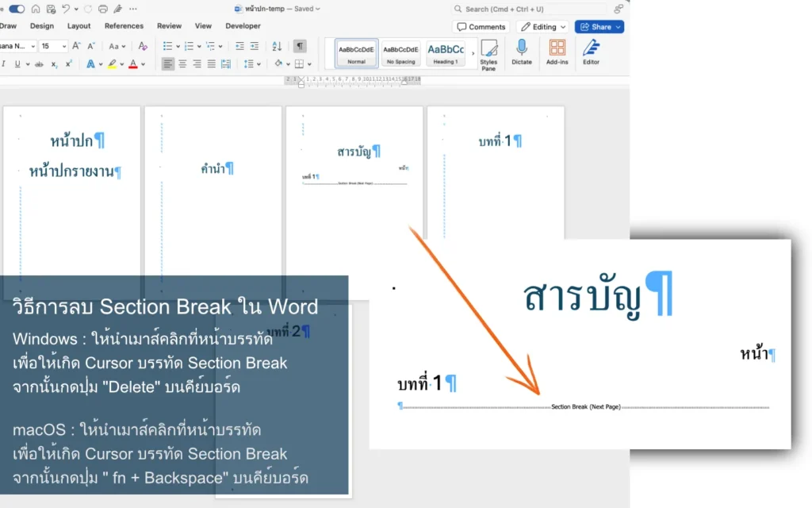Decrease font size with shrink icon
Screen dimensions: 812x508
(x=91, y=46)
